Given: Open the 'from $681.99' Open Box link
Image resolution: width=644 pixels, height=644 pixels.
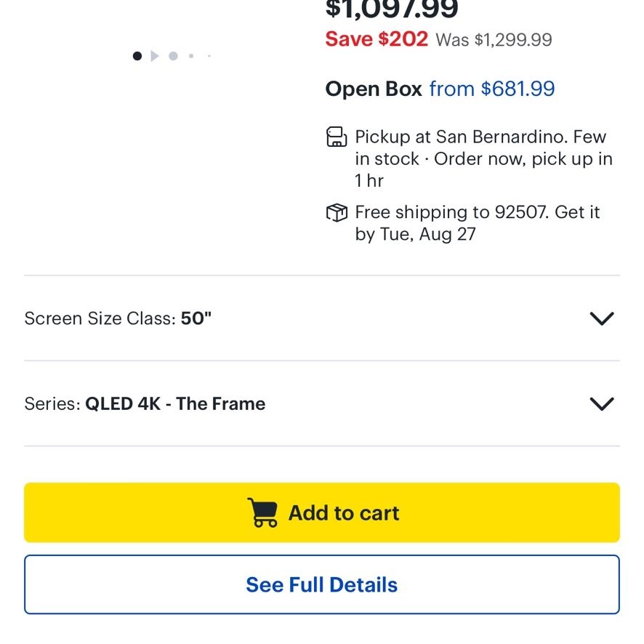Looking at the screenshot, I should click(492, 89).
